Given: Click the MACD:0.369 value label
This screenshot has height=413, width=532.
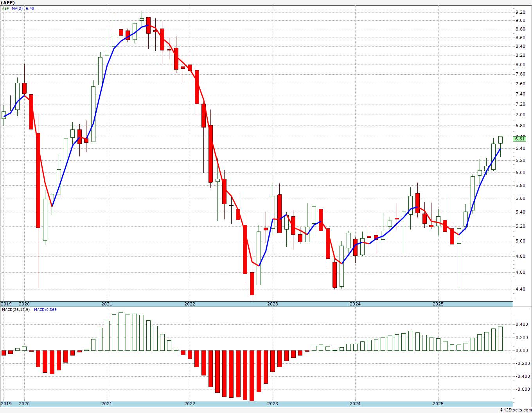Looking at the screenshot, I should point(45,309).
